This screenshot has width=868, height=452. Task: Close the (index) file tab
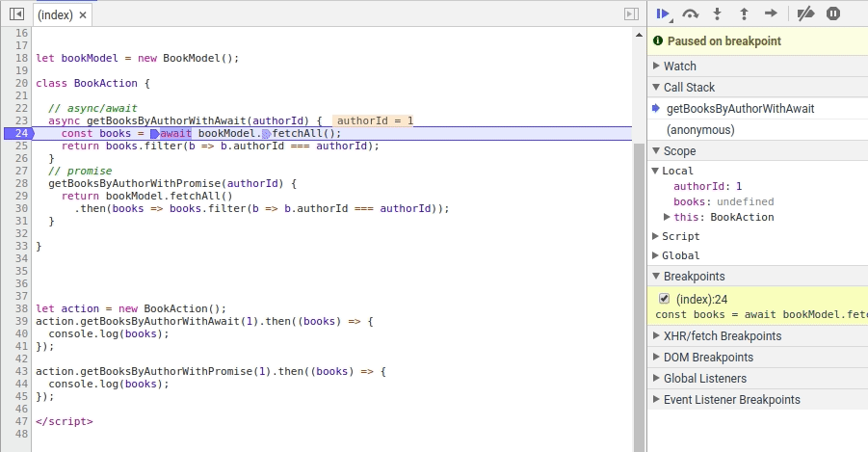[x=83, y=15]
